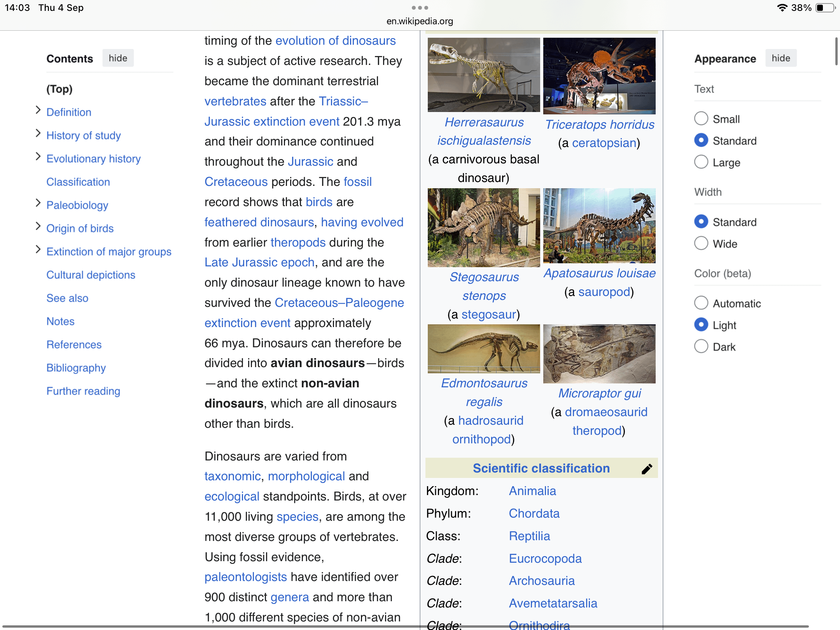Click the vertical page scrollbar
The image size is (840, 630).
point(836,51)
